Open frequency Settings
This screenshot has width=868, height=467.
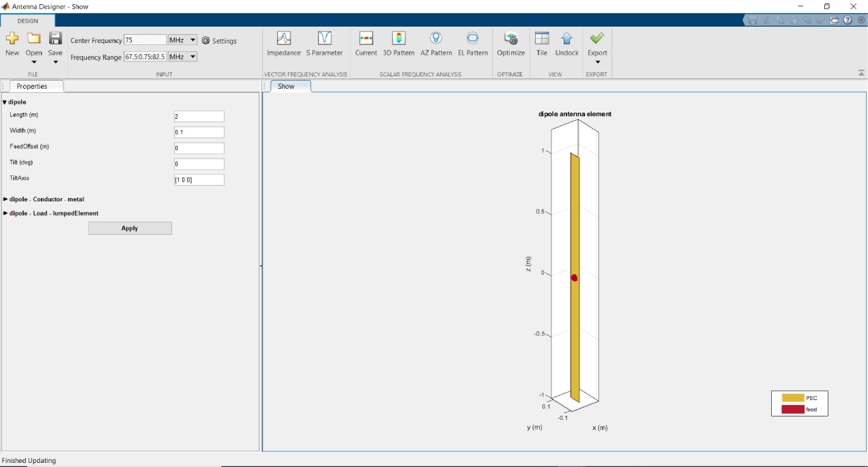219,41
